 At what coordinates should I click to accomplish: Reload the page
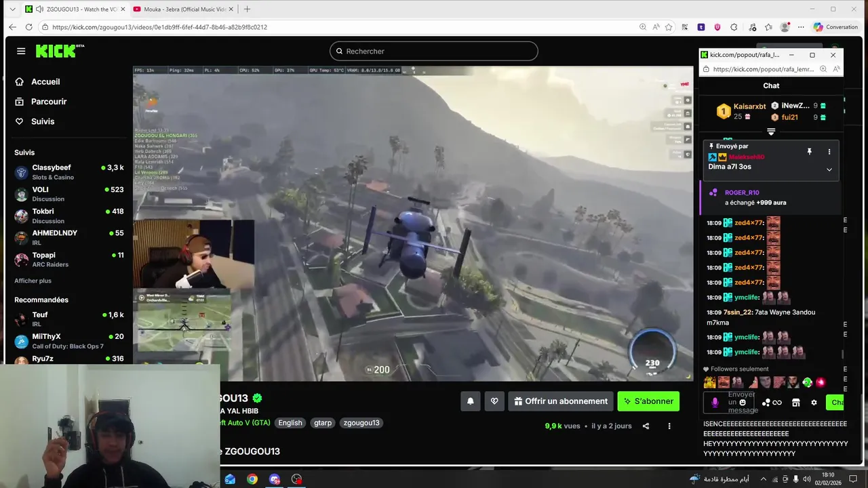coord(28,27)
